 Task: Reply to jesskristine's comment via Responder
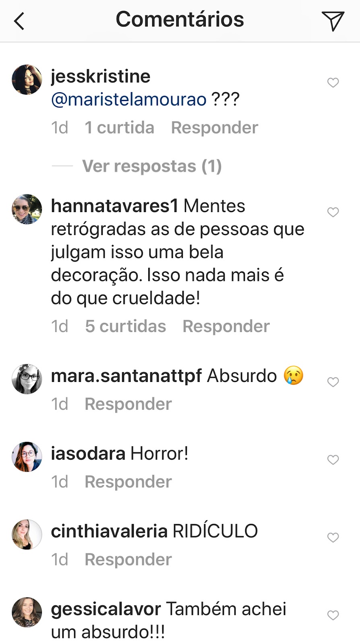click(215, 128)
